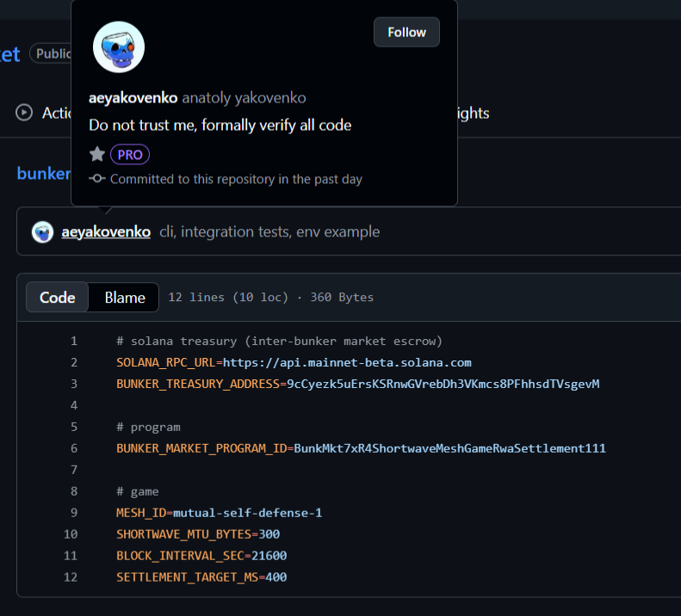Viewport: 681px width, 616px height.
Task: Select line number 9
Action: click(74, 513)
